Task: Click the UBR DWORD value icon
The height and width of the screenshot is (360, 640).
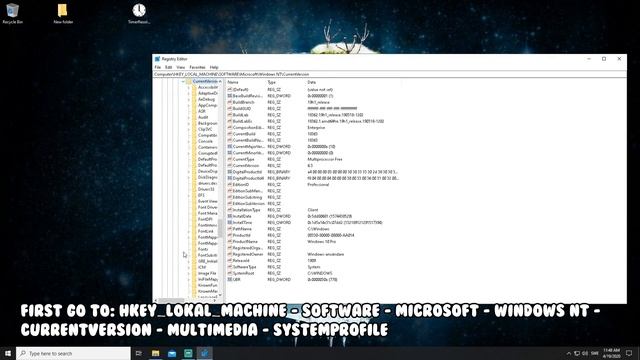Action: [x=229, y=280]
